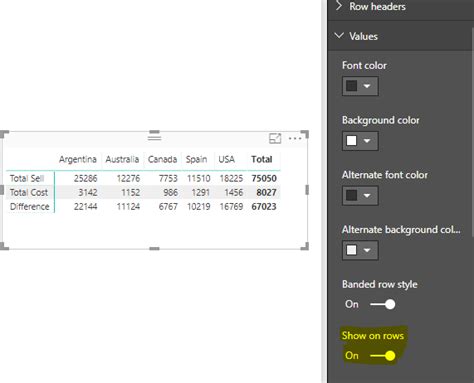Viewport: 474px width, 383px height.
Task: Click the Total Sell row header
Action: [27, 178]
